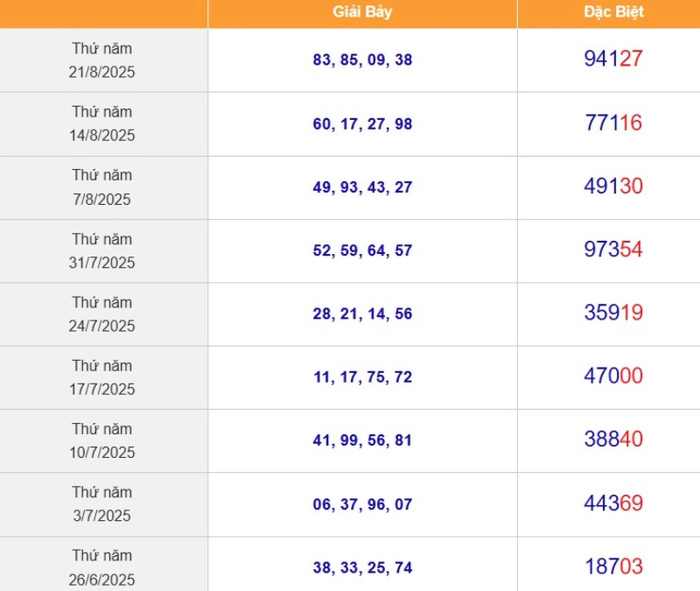Click Giải Bảy numbers 06, 37, 96, 07
The height and width of the screenshot is (591, 700).
[362, 504]
